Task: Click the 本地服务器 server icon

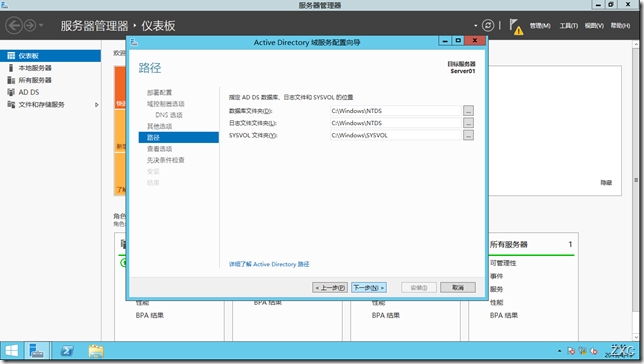Action: tap(11, 68)
